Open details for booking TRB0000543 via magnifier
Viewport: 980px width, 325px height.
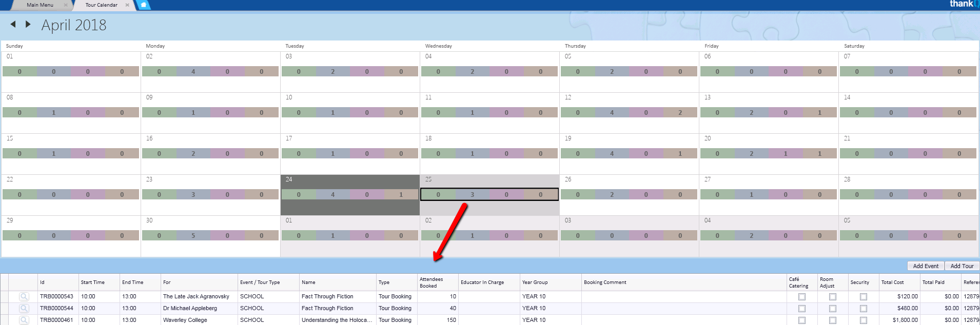click(24, 296)
